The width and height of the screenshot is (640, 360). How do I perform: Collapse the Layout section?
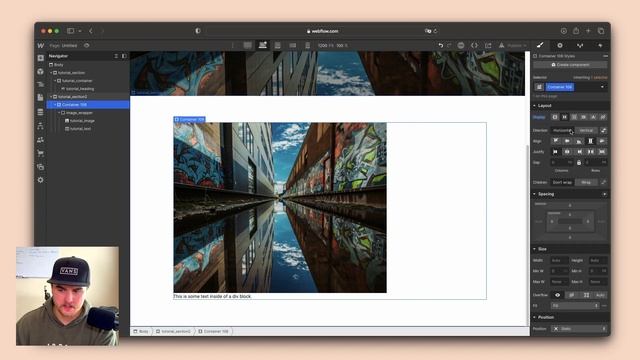pyautogui.click(x=535, y=106)
